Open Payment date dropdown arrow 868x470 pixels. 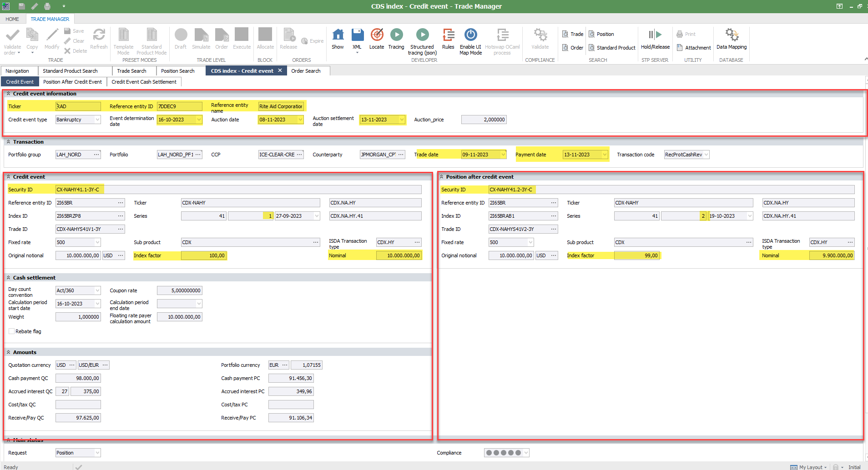click(605, 155)
